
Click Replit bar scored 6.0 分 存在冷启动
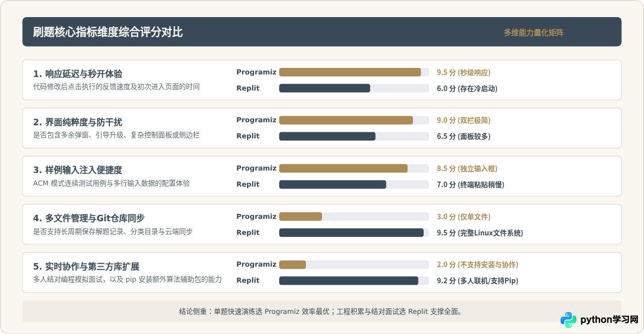click(325, 88)
